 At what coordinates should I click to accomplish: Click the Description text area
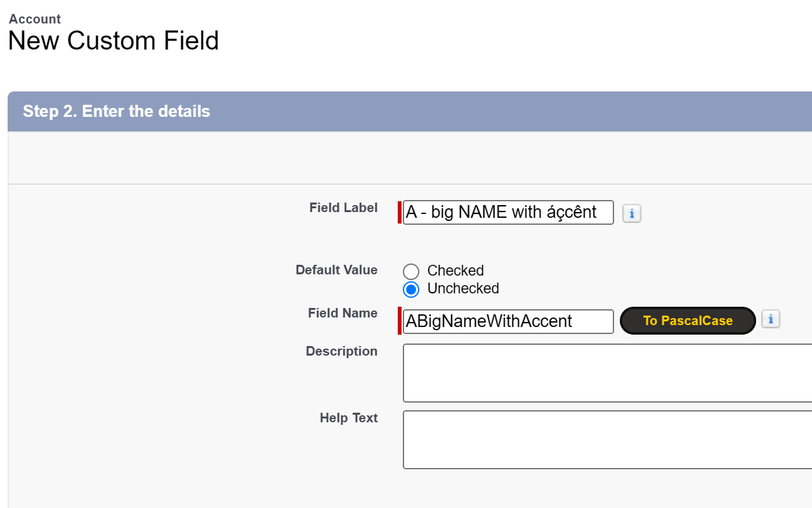(571, 373)
